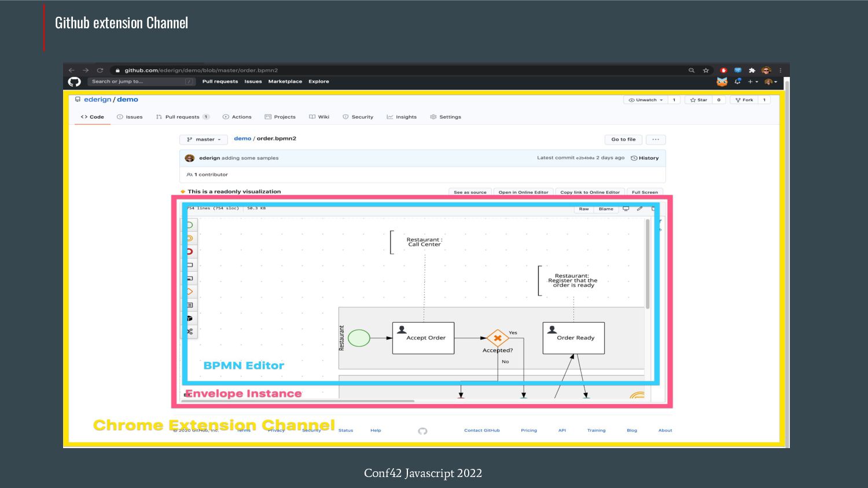Click the Go to file button

click(x=623, y=139)
